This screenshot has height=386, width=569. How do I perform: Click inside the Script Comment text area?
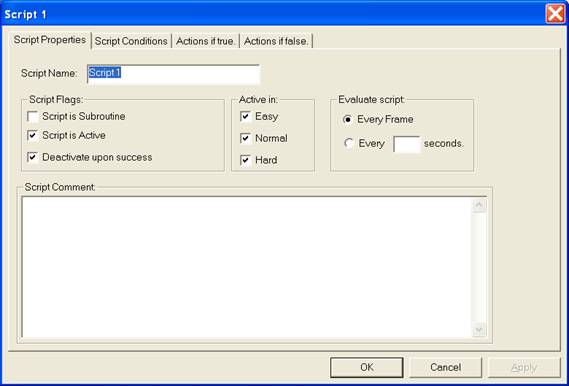247,267
